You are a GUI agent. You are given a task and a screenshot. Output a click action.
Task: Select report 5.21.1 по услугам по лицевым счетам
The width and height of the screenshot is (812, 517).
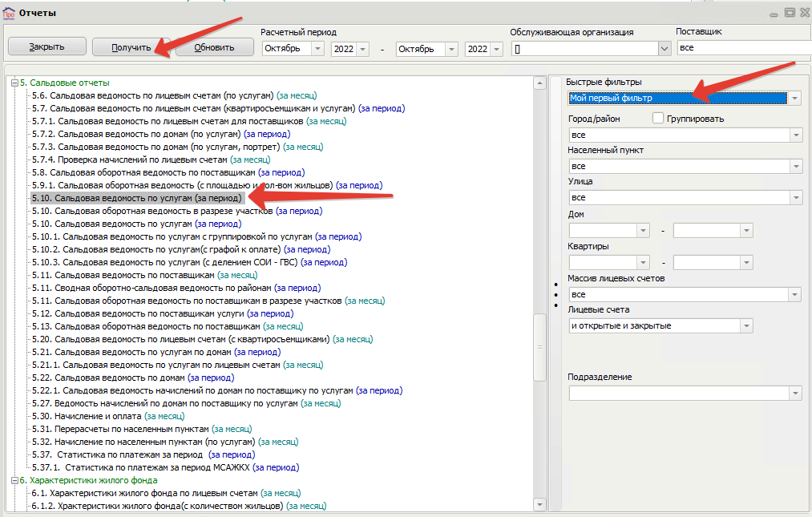[x=177, y=365]
